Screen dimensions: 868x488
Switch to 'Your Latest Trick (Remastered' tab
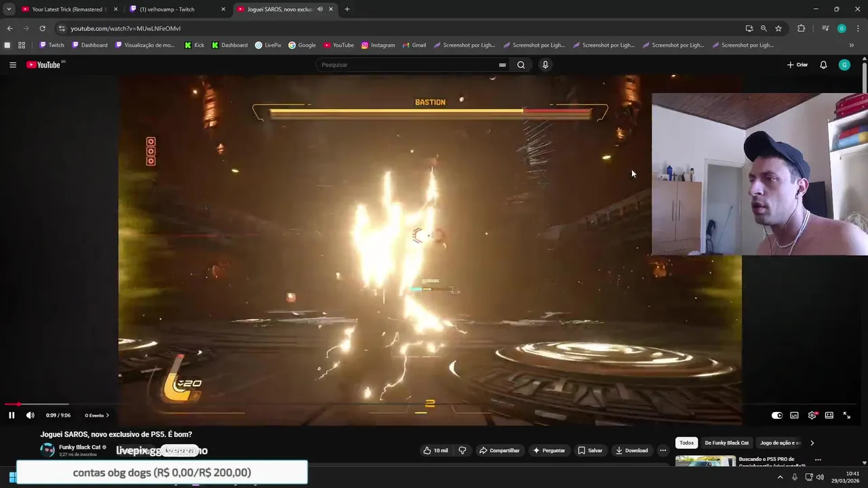[68, 9]
